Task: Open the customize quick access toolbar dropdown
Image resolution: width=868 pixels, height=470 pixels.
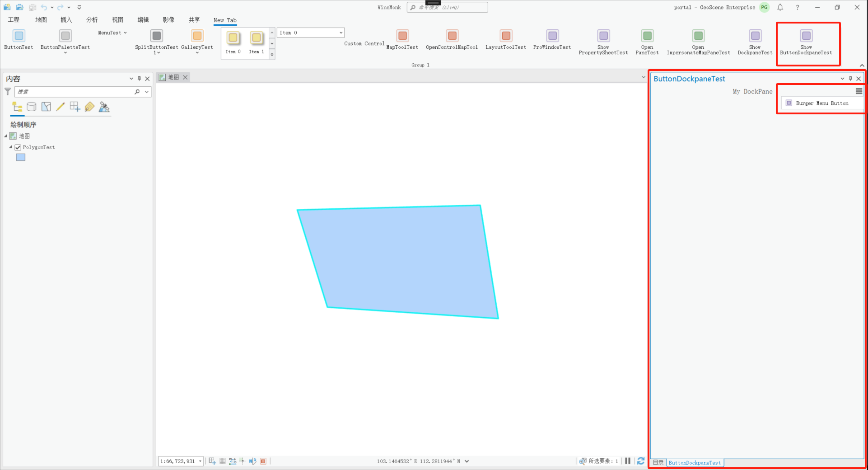Action: (x=79, y=7)
